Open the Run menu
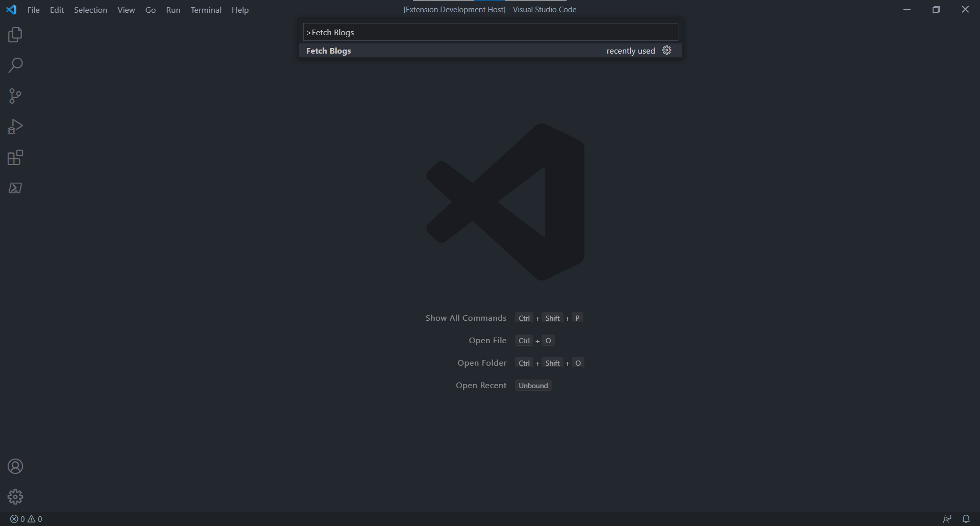 [x=173, y=10]
